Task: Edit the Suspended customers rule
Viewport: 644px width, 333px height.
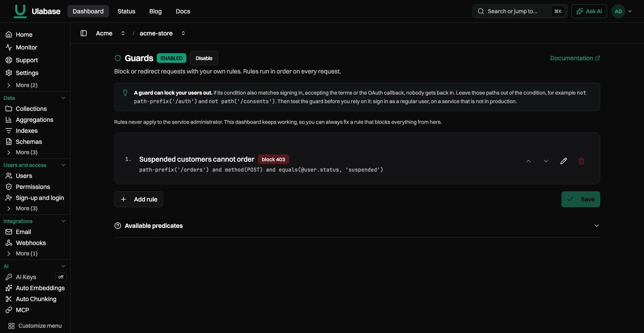Action: click(563, 161)
